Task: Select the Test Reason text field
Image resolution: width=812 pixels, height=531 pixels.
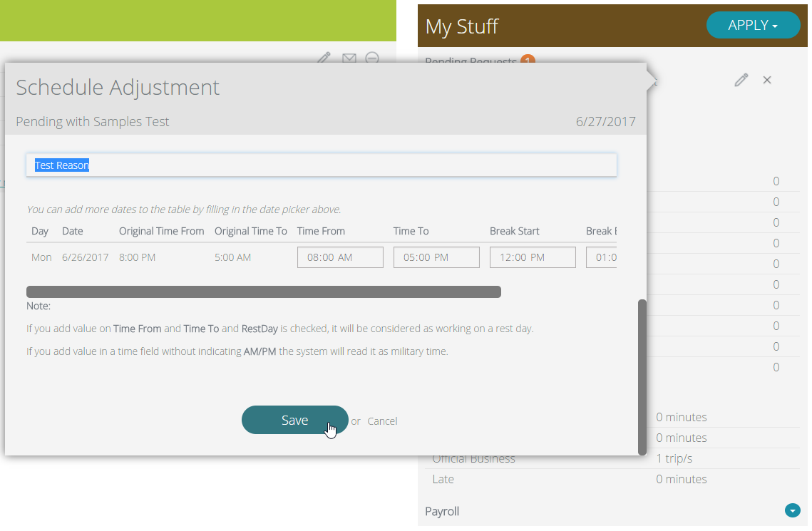Action: click(x=322, y=165)
